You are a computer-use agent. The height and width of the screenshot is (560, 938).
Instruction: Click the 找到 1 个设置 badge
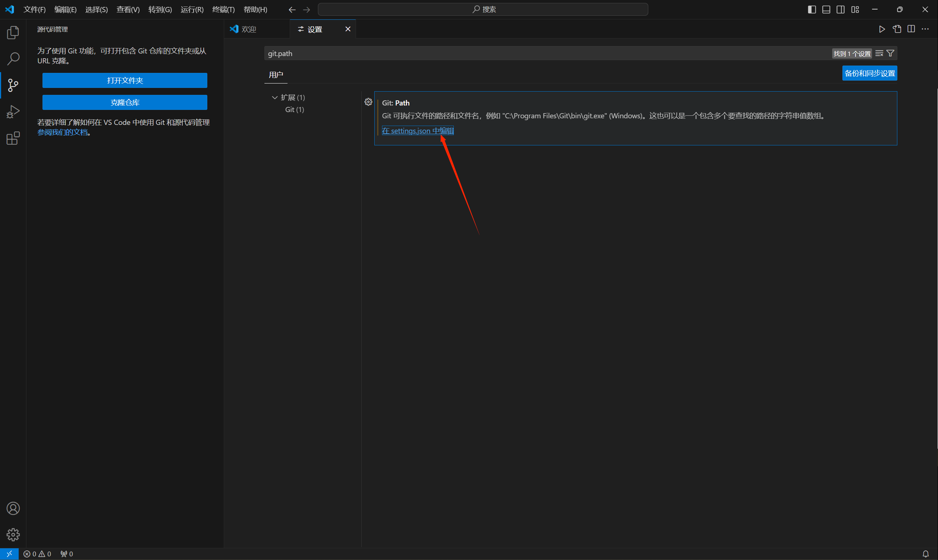852,53
